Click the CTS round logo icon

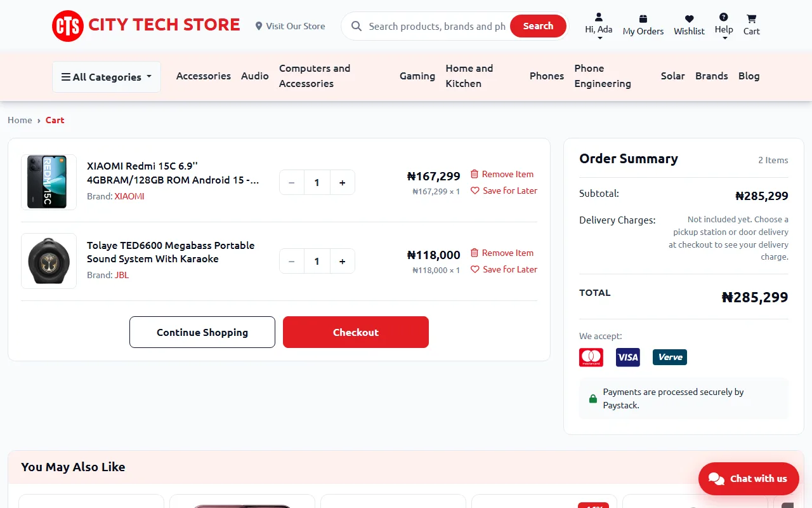pyautogui.click(x=68, y=26)
